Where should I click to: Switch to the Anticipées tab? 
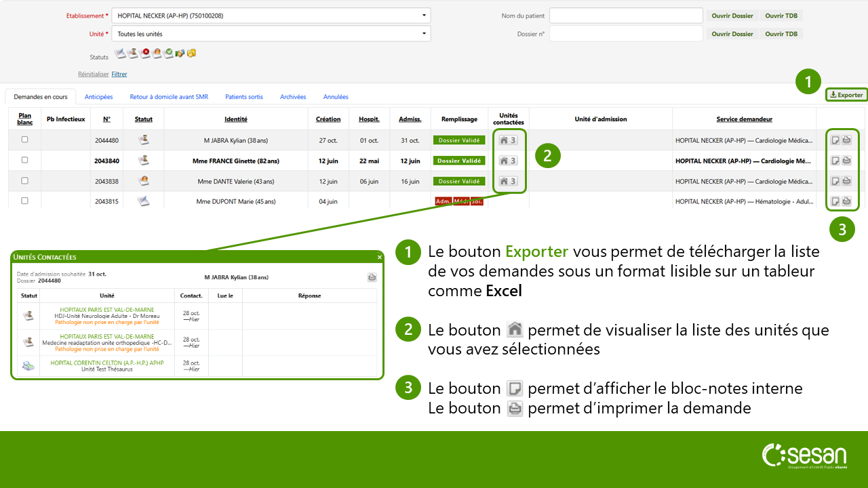click(99, 97)
